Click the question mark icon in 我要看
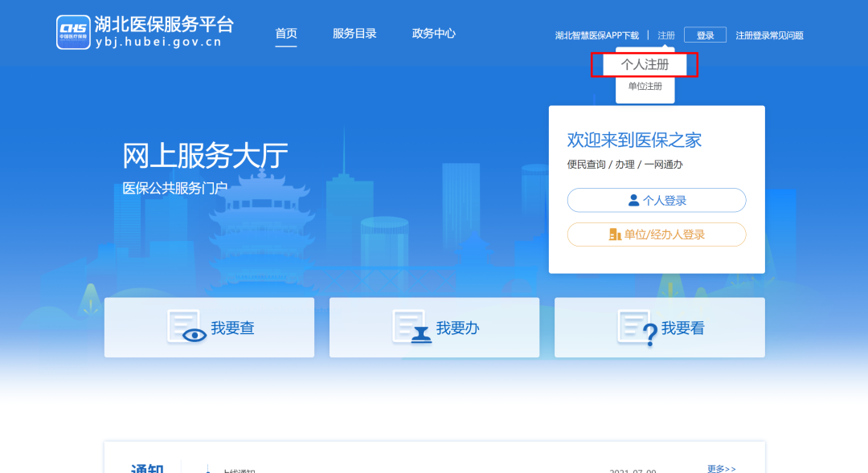868x473 pixels. (637, 328)
